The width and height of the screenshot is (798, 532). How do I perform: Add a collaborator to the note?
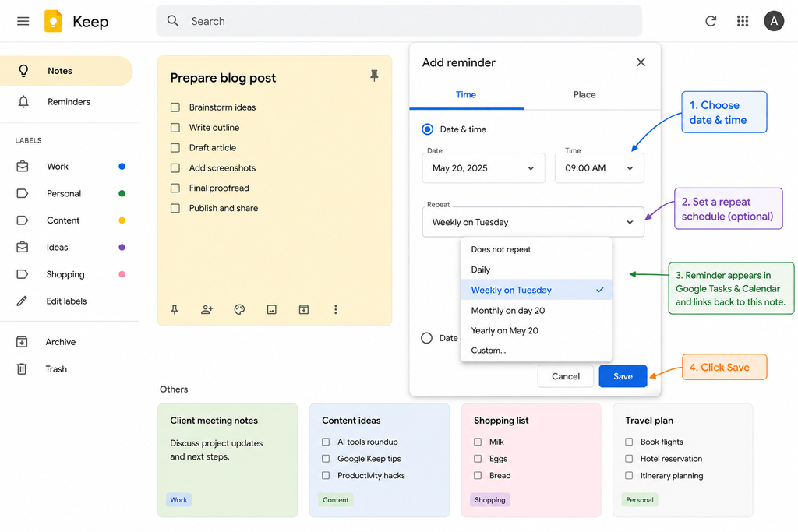(207, 309)
